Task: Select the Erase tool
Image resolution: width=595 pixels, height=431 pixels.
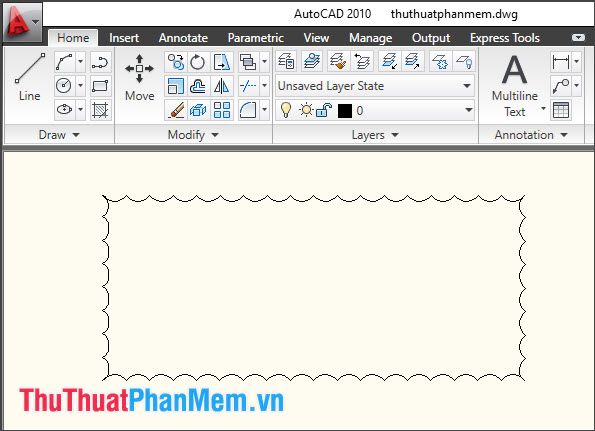Action: 176,110
